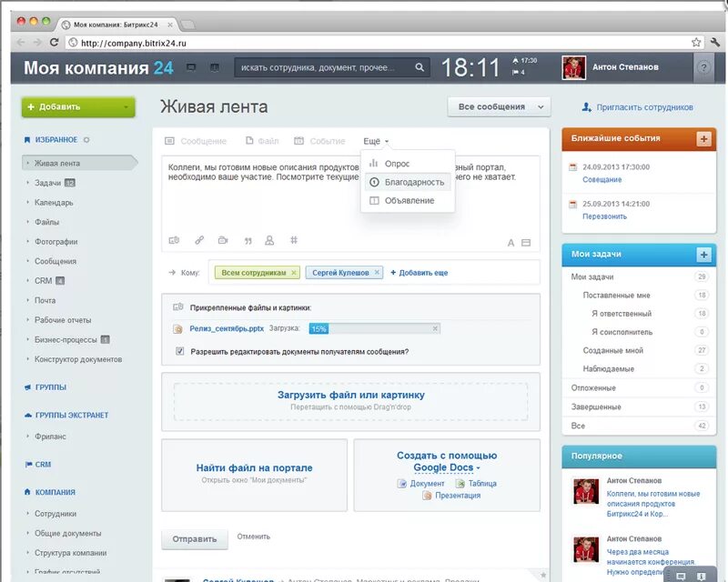Click the insert video icon in editor
The height and width of the screenshot is (582, 728).
[223, 240]
